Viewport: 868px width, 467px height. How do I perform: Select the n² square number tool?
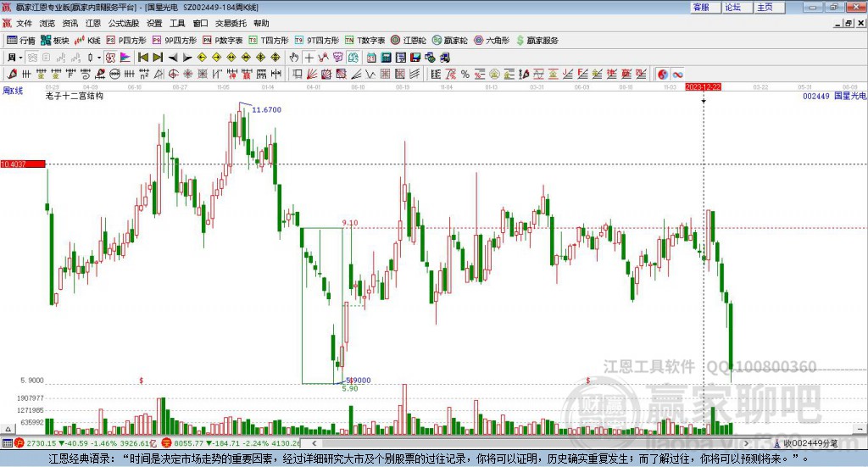[144, 74]
